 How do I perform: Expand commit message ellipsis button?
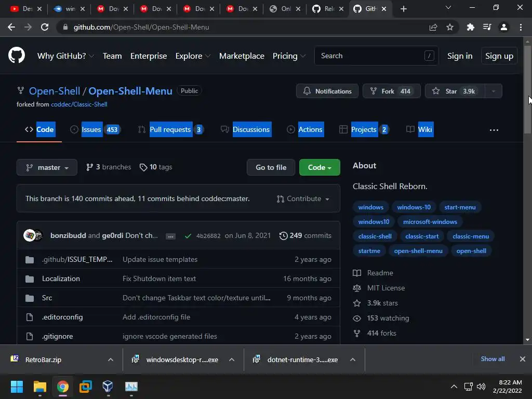pos(170,236)
